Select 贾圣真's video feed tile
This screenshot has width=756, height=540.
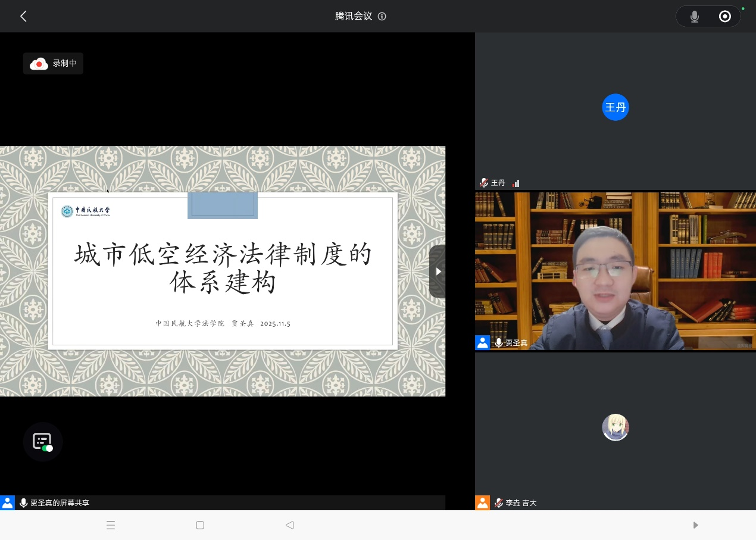(615, 271)
